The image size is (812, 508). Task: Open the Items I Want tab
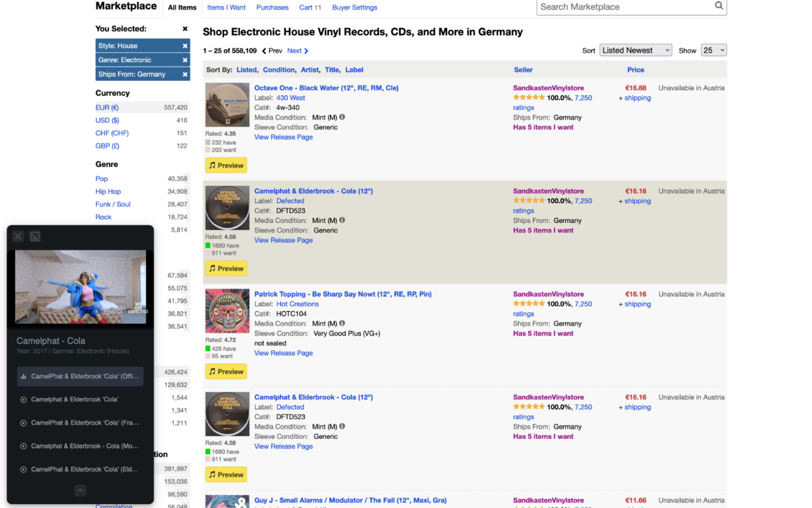tap(226, 8)
